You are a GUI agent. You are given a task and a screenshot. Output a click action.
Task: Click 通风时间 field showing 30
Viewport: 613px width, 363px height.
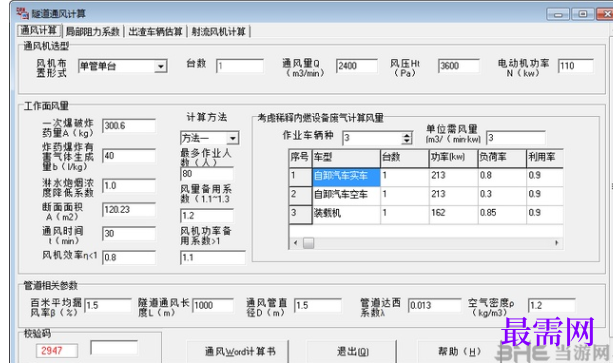(x=129, y=234)
